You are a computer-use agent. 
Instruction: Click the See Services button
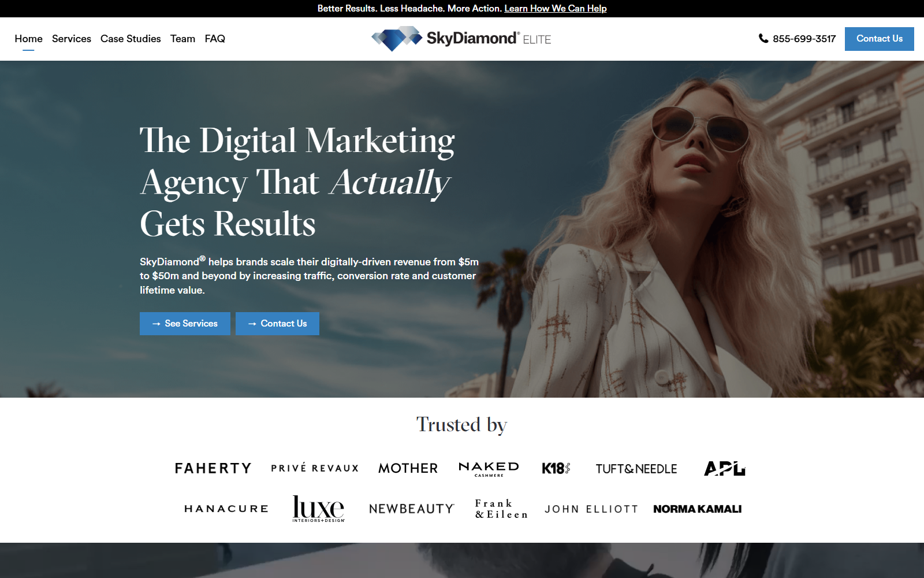185,324
